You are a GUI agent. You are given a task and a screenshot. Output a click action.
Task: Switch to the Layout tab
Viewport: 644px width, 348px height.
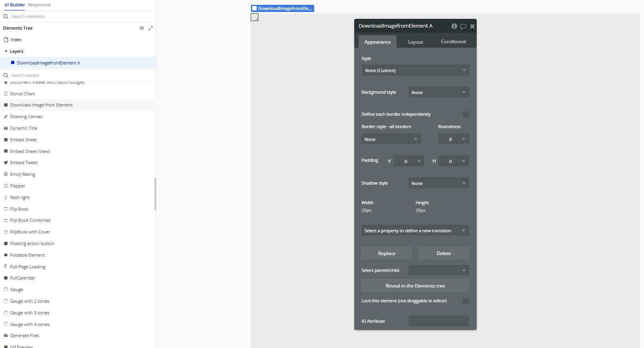(x=415, y=42)
